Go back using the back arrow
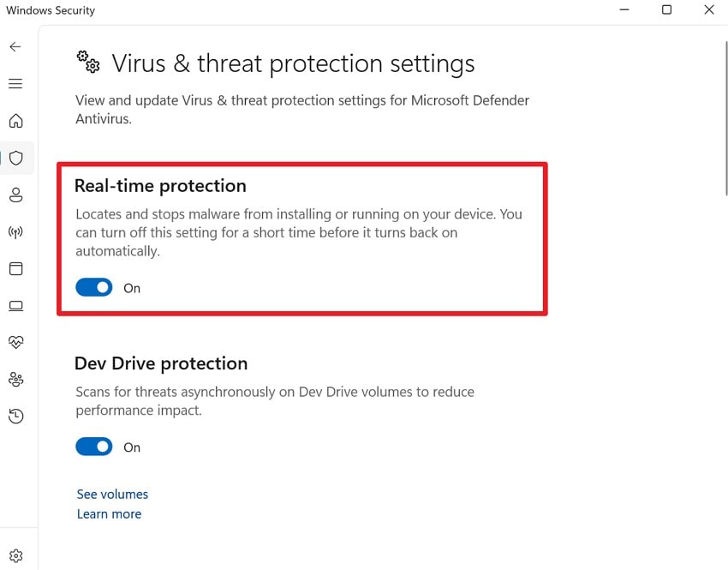The height and width of the screenshot is (570, 728). pyautogui.click(x=15, y=47)
